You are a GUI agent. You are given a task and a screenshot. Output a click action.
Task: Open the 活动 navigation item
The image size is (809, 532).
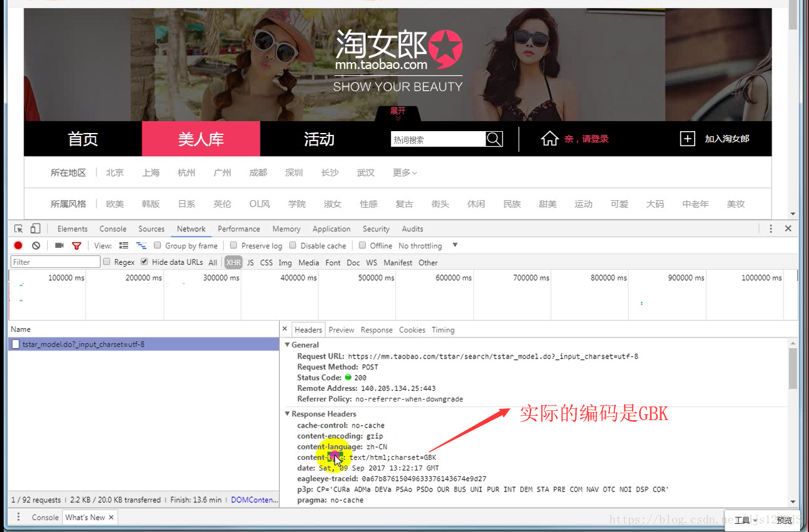click(x=319, y=139)
